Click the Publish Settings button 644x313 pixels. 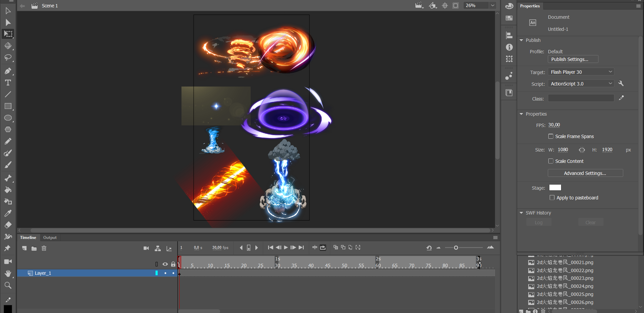[x=573, y=59]
